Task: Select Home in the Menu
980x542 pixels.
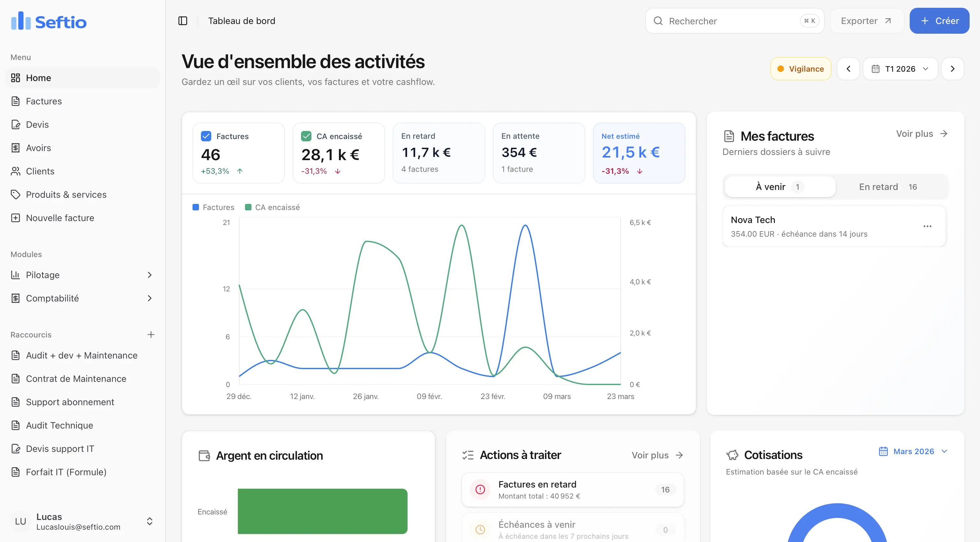Action: pos(38,78)
